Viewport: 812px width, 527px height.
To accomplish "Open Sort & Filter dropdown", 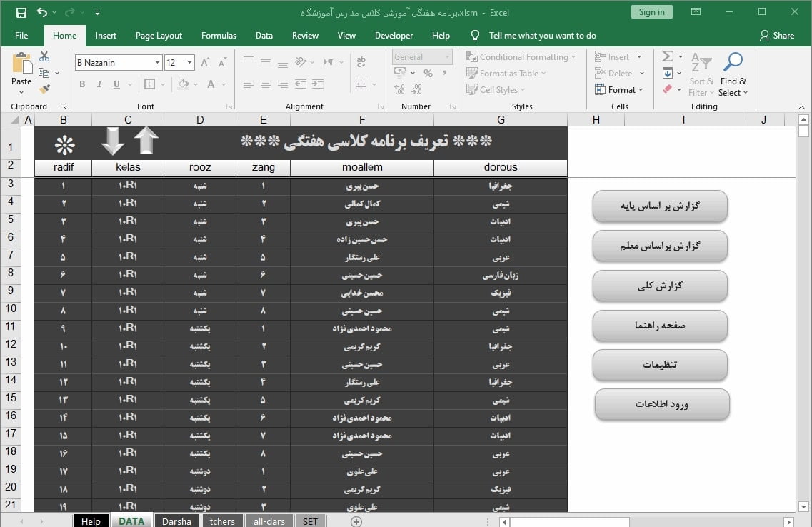I will pyautogui.click(x=702, y=74).
